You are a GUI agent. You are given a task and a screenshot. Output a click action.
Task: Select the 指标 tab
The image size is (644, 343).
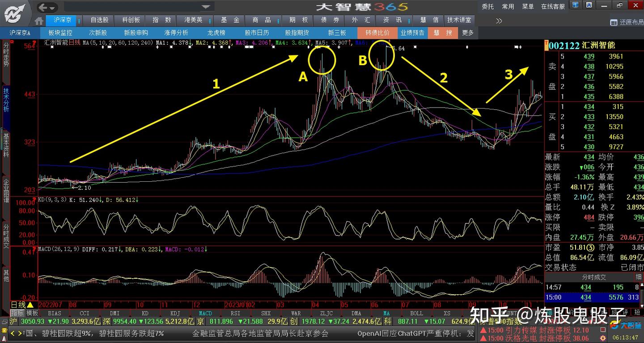coord(17,313)
